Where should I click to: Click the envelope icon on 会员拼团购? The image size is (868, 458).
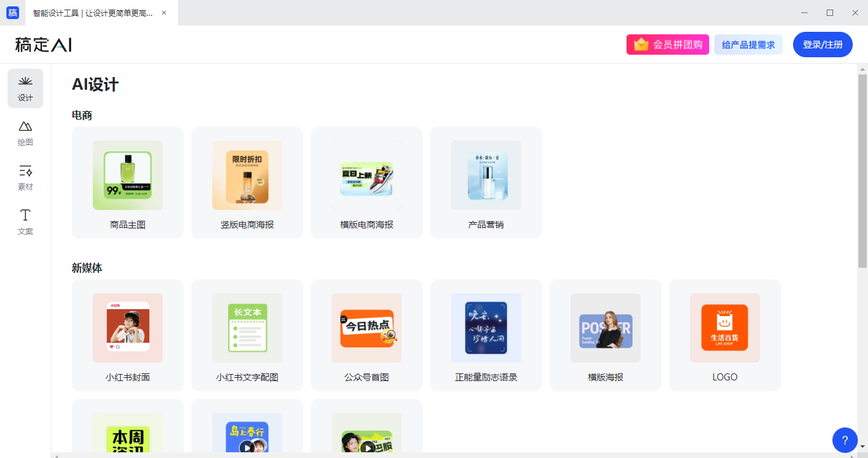640,44
